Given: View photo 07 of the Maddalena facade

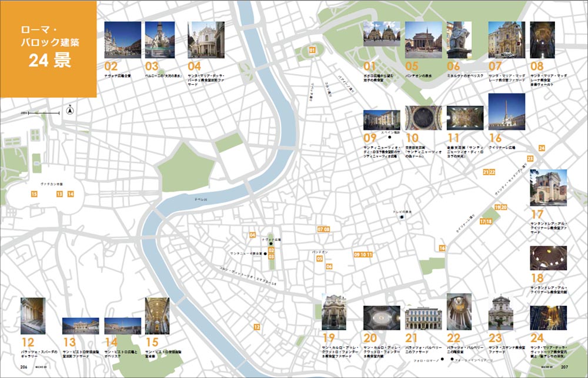Looking at the screenshot, I should click(x=507, y=40).
